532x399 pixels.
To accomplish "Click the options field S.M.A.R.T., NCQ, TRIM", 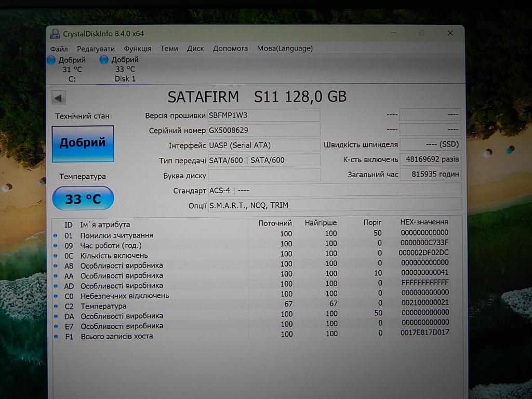I will click(x=335, y=205).
